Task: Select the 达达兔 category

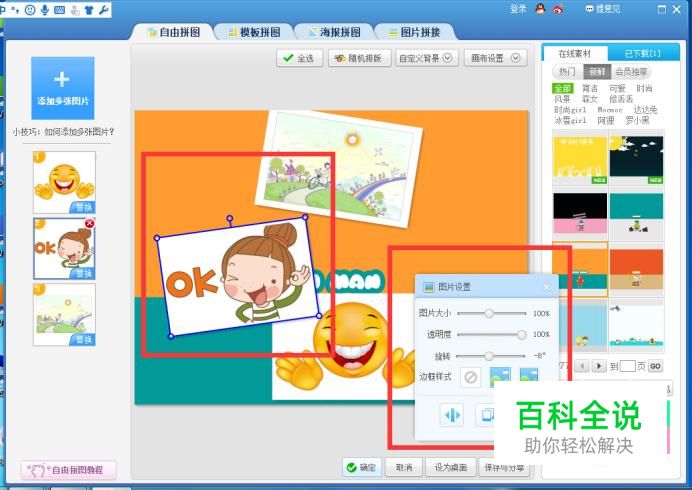Action: (x=646, y=109)
